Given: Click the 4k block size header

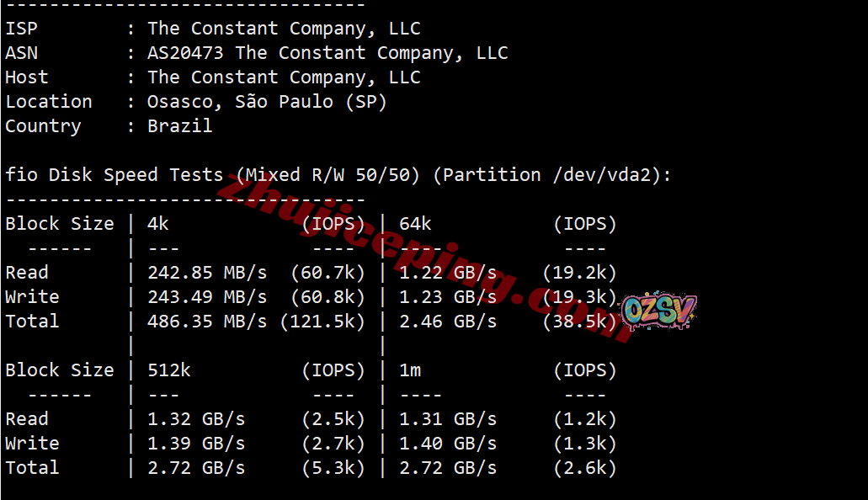Looking at the screenshot, I should pos(158,224).
